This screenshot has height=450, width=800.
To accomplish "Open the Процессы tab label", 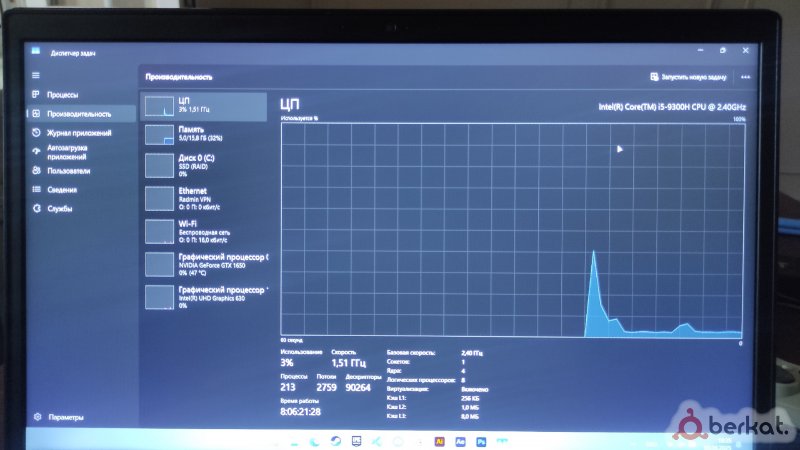I will click(x=62, y=95).
